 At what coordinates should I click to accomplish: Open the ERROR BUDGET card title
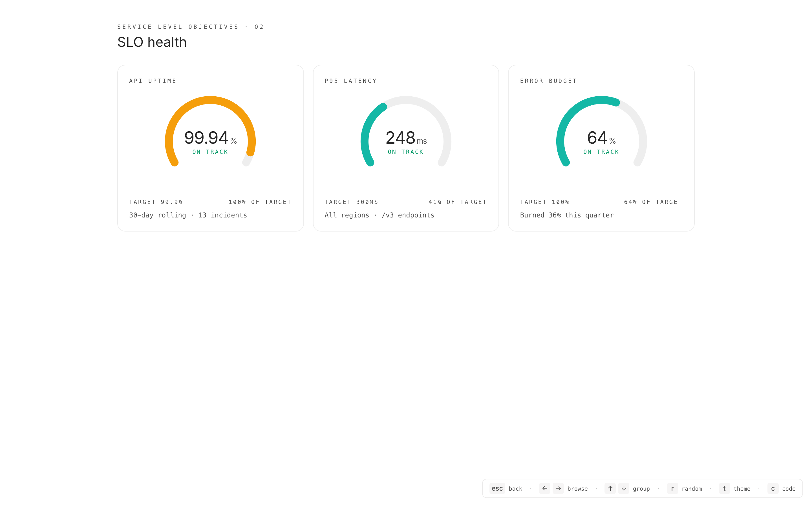tap(548, 81)
